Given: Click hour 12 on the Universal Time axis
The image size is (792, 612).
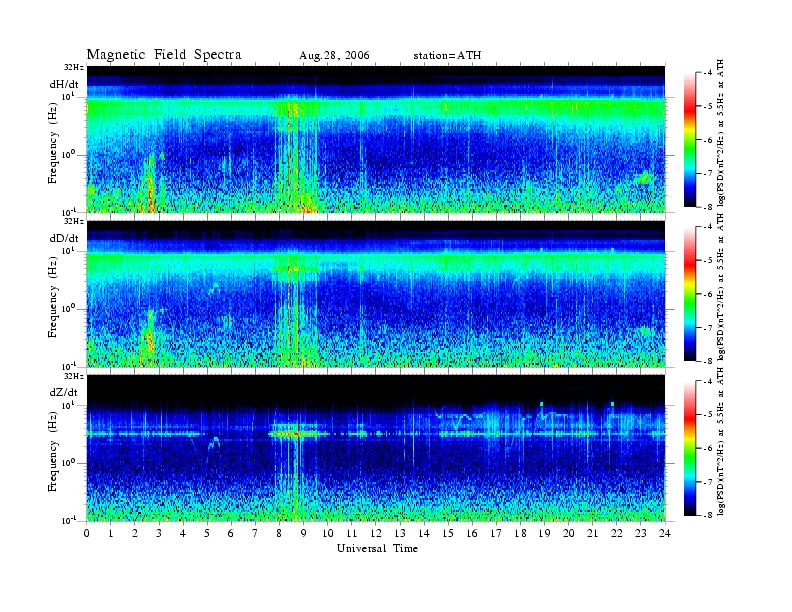Looking at the screenshot, I should pyautogui.click(x=376, y=533).
